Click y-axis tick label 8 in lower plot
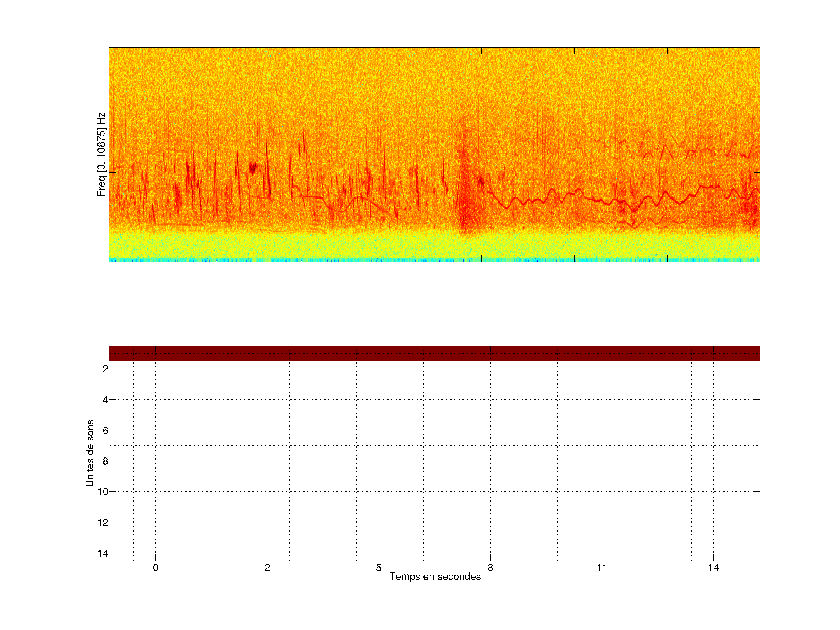 [x=105, y=461]
